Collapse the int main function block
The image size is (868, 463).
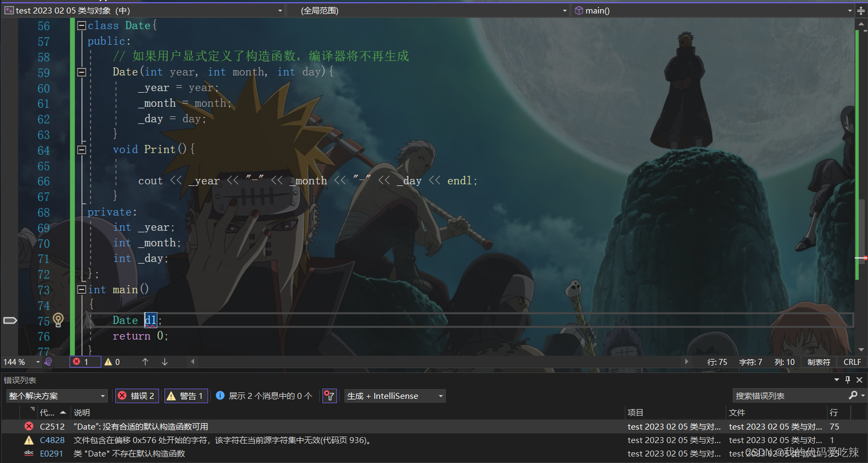coord(82,289)
